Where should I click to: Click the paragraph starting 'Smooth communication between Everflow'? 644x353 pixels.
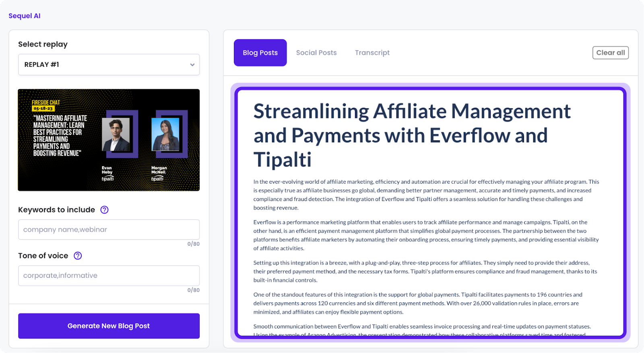click(422, 330)
